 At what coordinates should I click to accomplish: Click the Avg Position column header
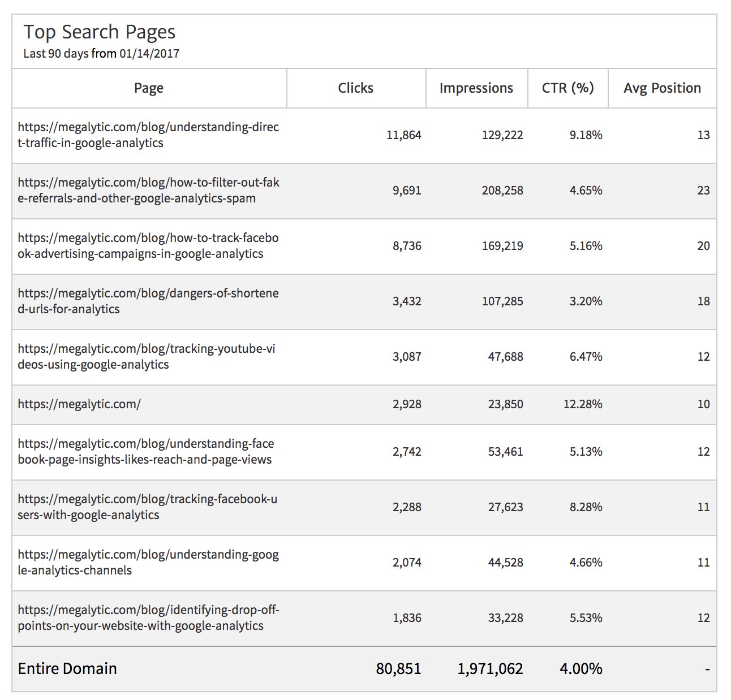662,88
